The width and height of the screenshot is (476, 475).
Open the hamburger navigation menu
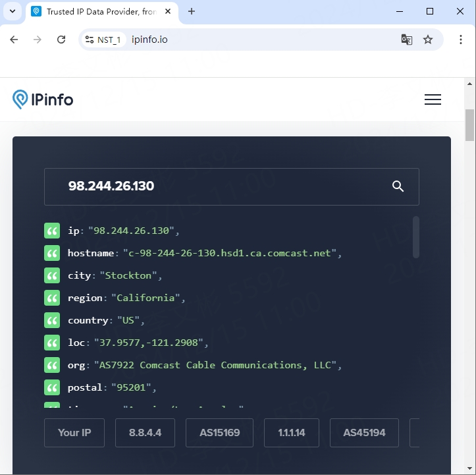[433, 99]
